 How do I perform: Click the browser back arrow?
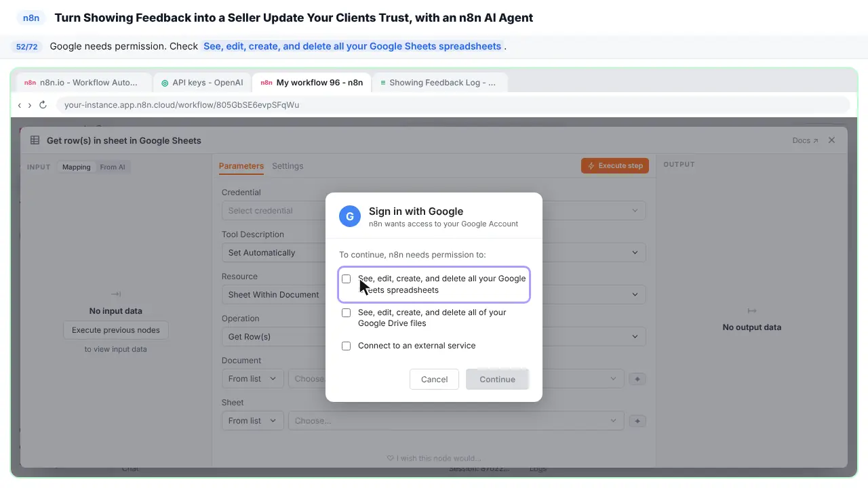20,105
